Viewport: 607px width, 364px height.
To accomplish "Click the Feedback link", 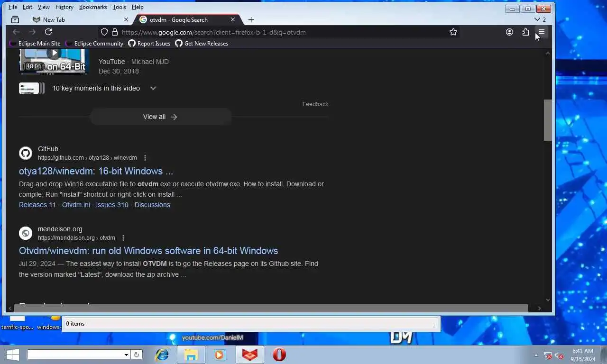I will (x=315, y=104).
